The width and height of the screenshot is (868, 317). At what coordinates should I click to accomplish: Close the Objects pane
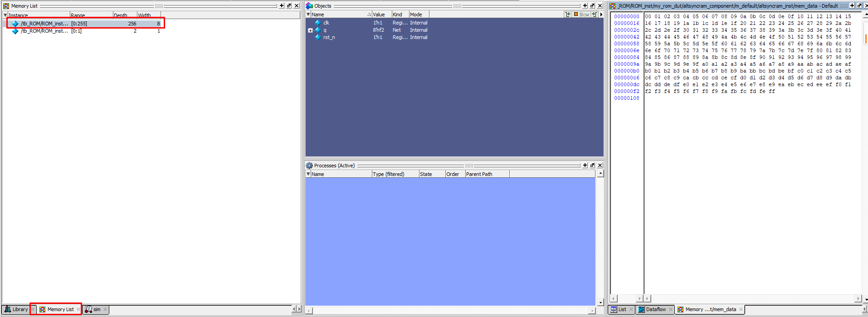[x=600, y=6]
